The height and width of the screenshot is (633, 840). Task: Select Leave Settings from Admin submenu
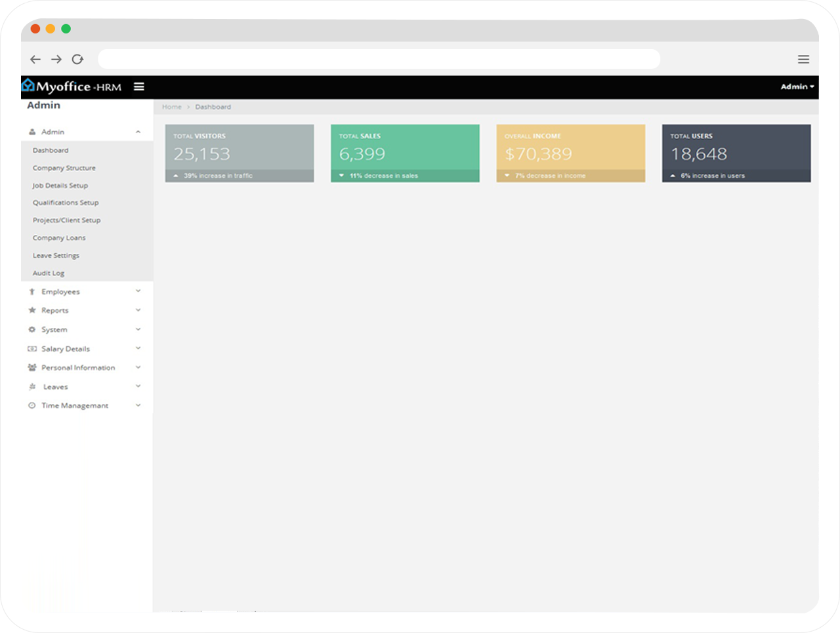click(56, 256)
